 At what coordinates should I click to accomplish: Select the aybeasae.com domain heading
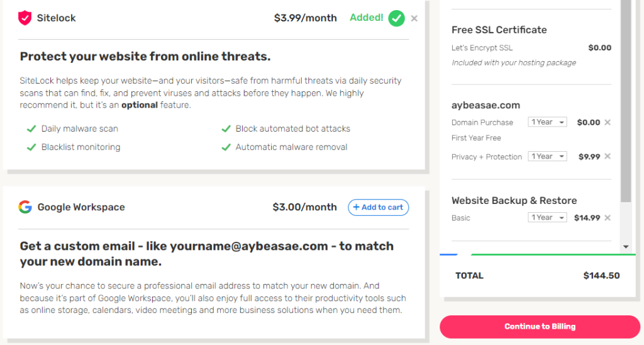[486, 105]
